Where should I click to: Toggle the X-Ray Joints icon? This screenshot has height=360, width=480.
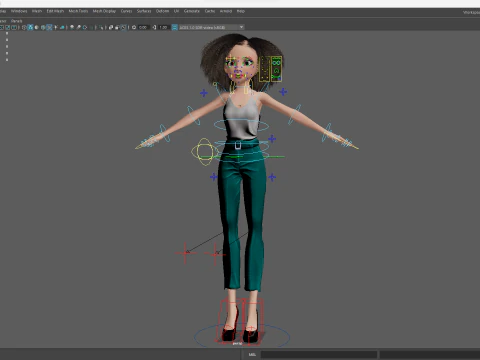click(x=124, y=27)
